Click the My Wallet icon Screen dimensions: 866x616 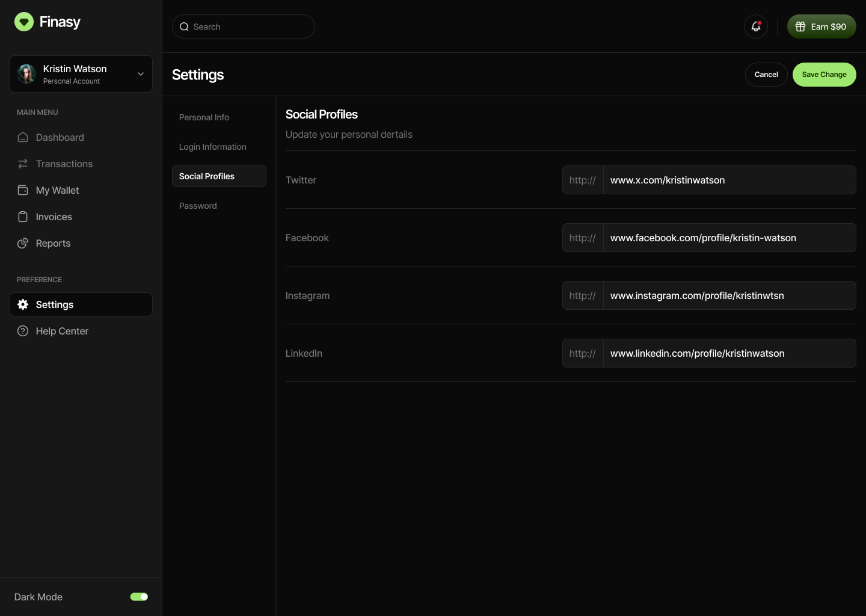tap(23, 190)
